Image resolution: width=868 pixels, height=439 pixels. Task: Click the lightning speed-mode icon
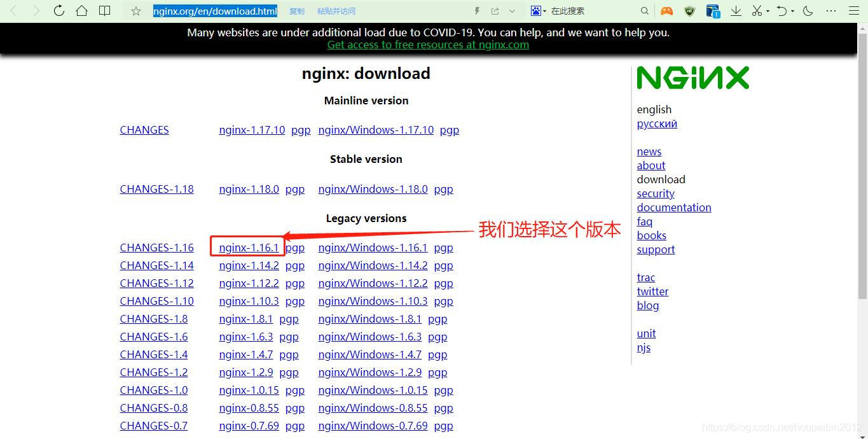(477, 11)
